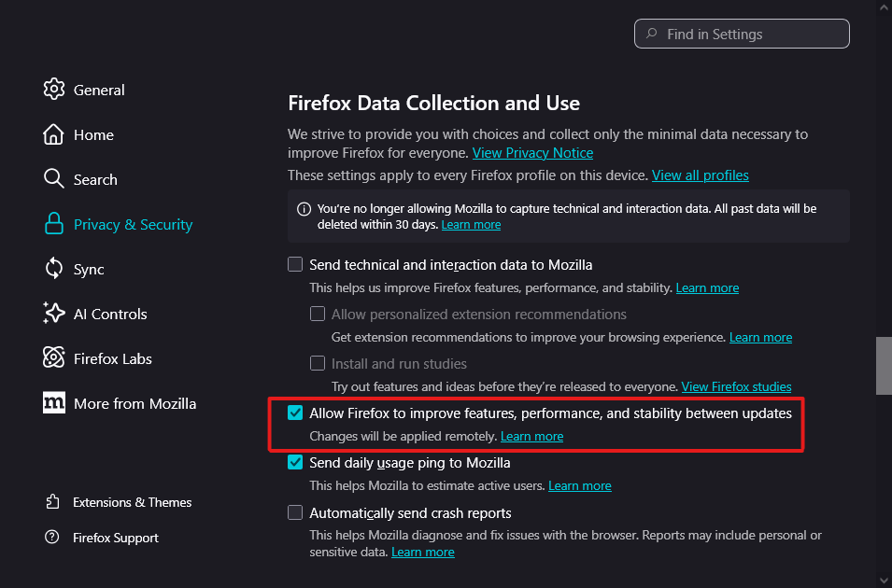892x588 pixels.
Task: Open Sync via its arrows icon
Action: [x=54, y=269]
